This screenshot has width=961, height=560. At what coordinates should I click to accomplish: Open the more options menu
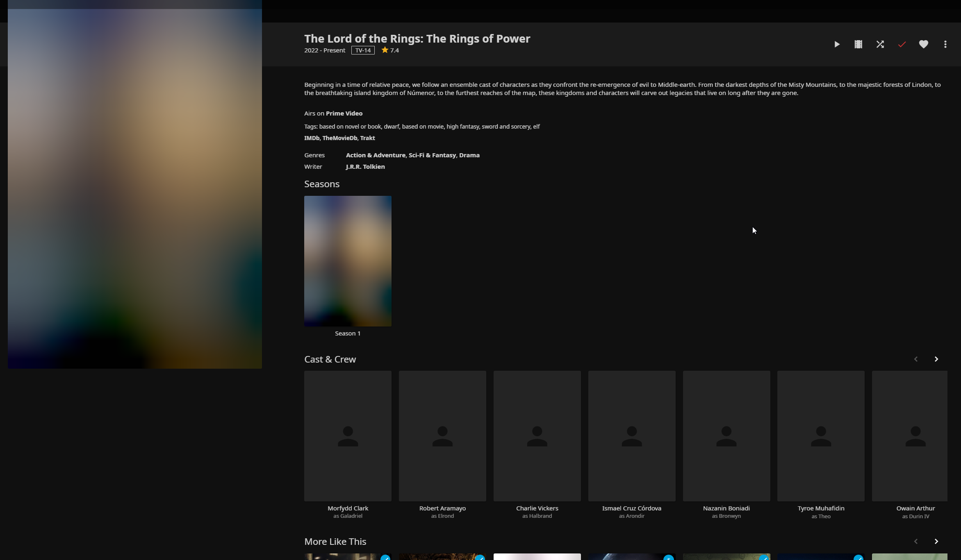(x=945, y=44)
